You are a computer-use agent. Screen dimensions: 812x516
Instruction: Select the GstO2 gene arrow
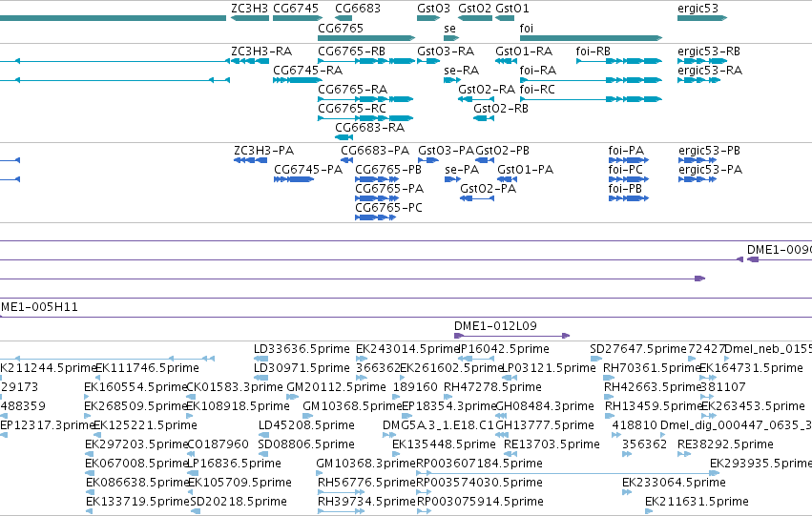click(475, 18)
